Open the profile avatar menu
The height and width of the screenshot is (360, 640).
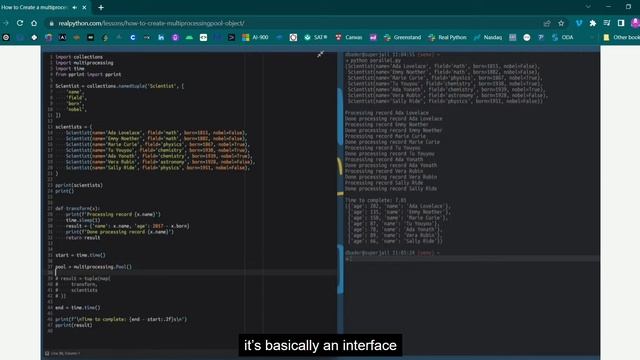[x=635, y=23]
